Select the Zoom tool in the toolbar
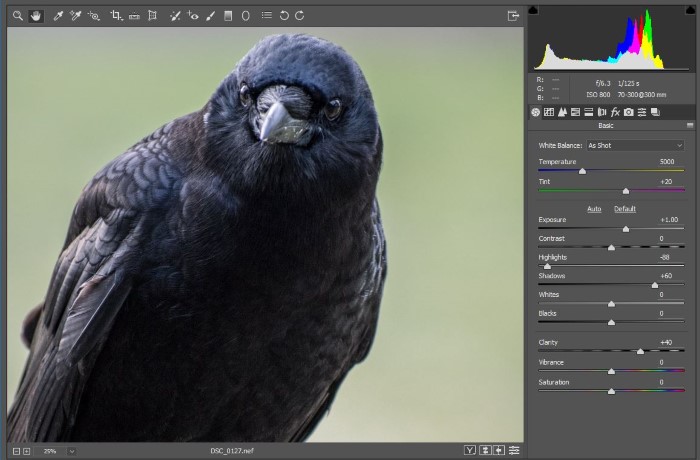Image resolution: width=700 pixels, height=460 pixels. pyautogui.click(x=17, y=16)
